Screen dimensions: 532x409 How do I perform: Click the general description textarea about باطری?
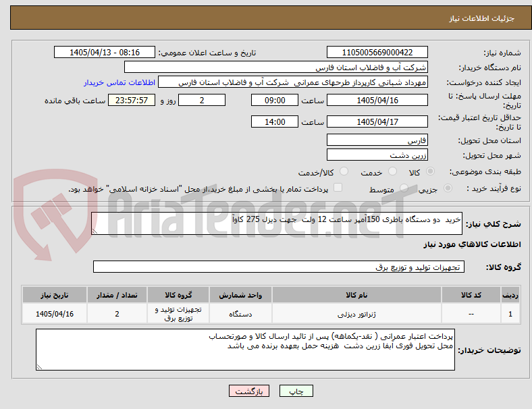coord(277,223)
